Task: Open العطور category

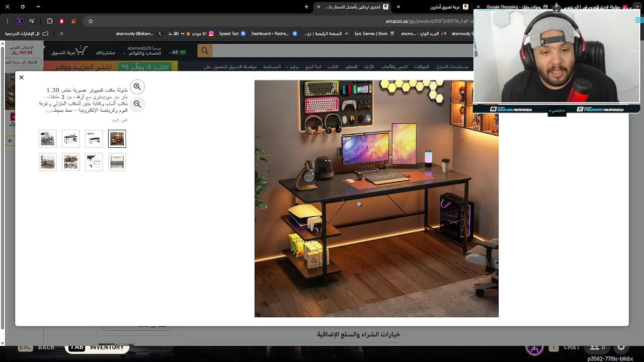Action: pyautogui.click(x=351, y=67)
